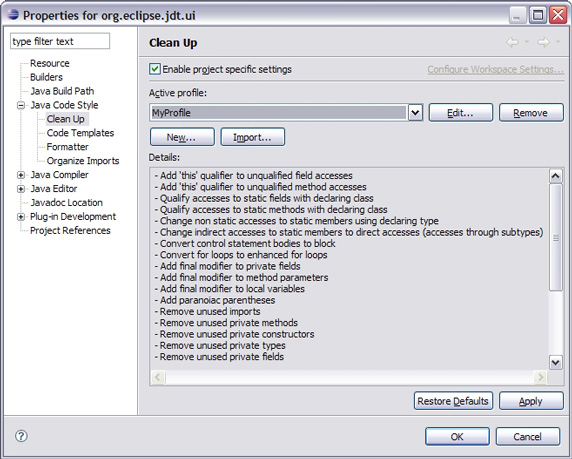
Task: Click 'Qualify accesses to static methods' line
Action: pos(271,209)
